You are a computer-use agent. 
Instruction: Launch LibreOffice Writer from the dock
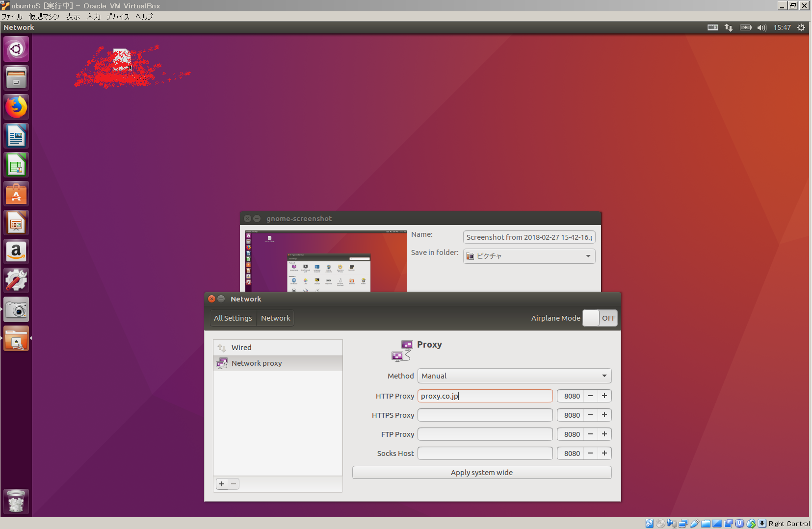(16, 136)
